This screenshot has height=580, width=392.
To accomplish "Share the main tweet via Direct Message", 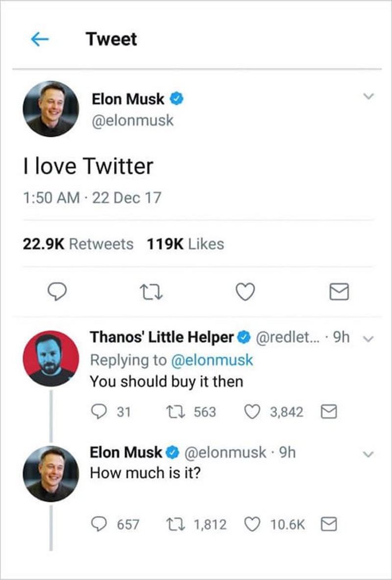I will pyautogui.click(x=338, y=291).
